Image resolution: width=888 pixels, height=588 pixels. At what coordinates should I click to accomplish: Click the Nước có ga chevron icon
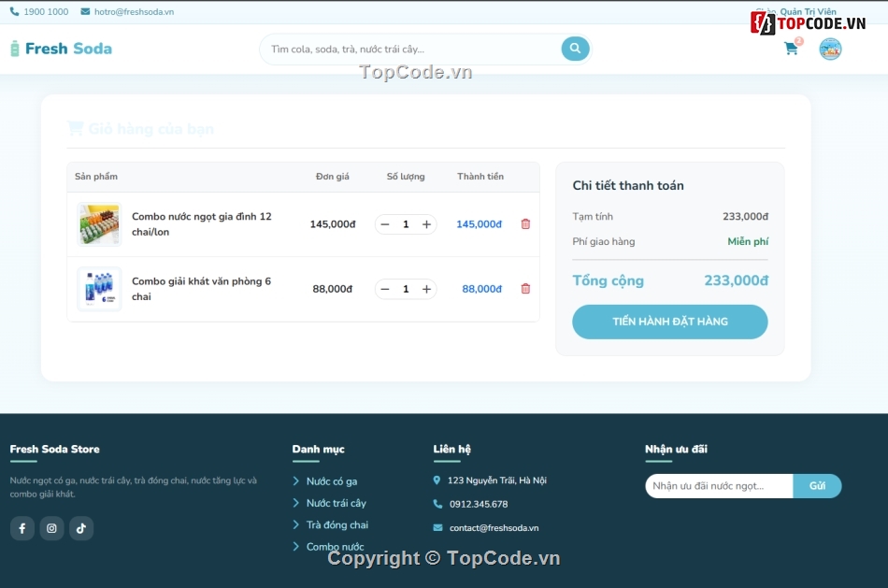(295, 480)
